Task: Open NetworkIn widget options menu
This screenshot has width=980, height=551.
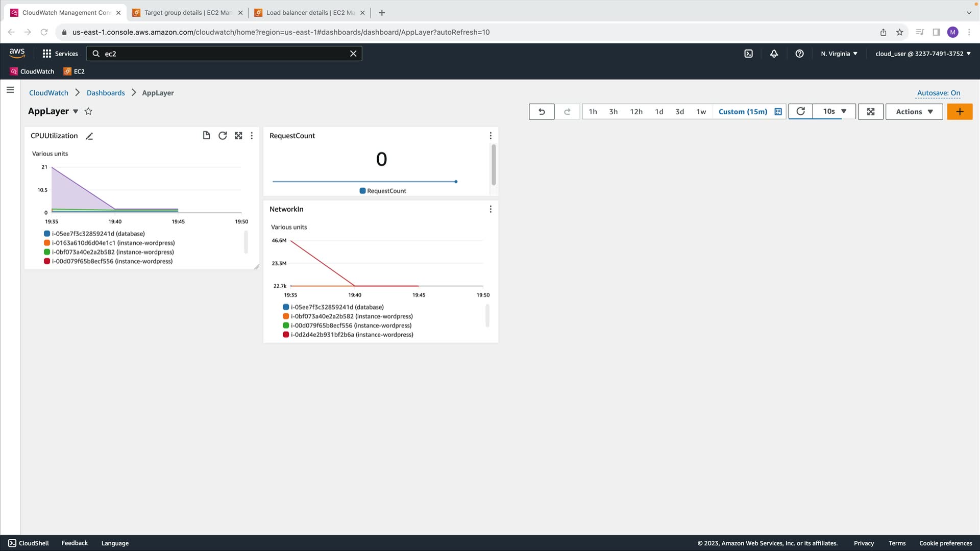Action: point(491,209)
